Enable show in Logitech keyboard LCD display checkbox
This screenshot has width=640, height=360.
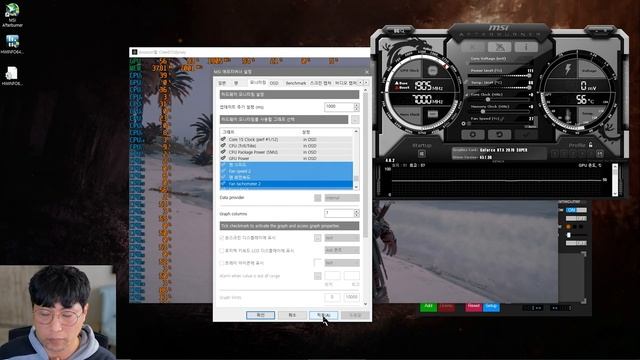click(222, 250)
